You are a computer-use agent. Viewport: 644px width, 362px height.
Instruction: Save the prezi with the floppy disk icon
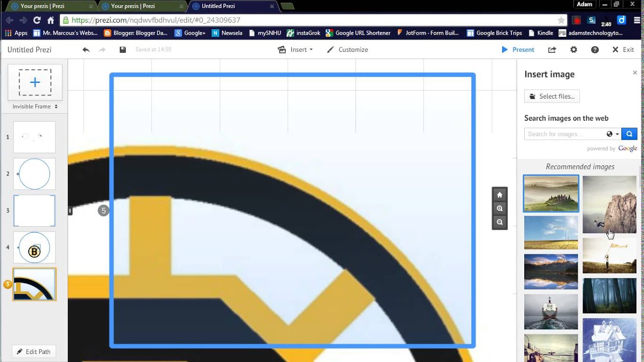pyautogui.click(x=123, y=50)
